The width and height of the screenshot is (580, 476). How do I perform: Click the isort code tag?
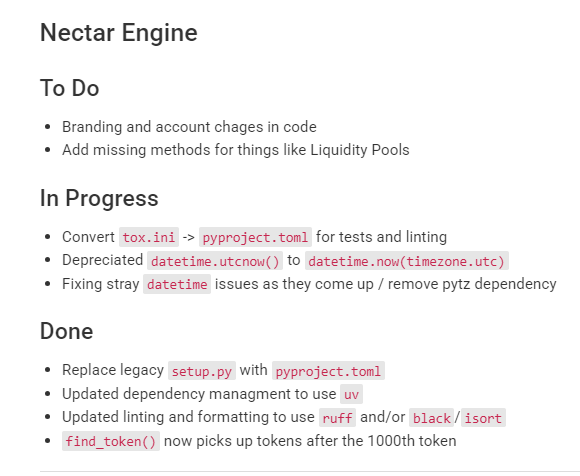tap(483, 418)
